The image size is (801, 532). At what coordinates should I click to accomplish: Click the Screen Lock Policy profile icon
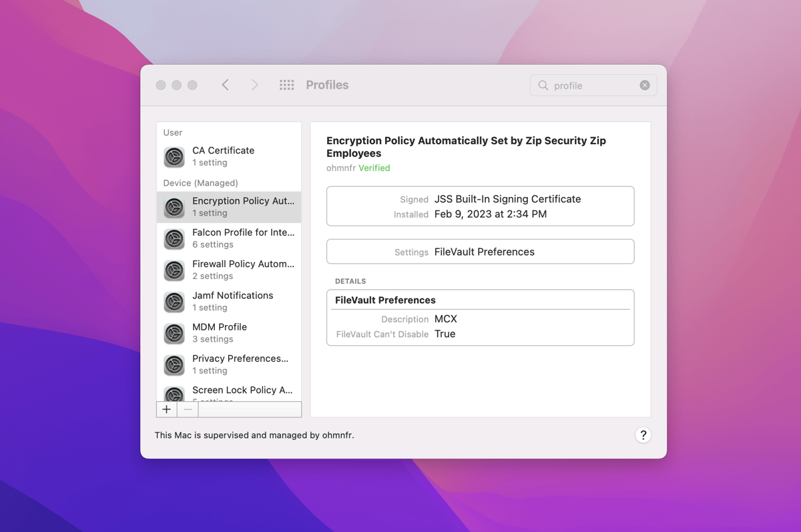(x=174, y=394)
